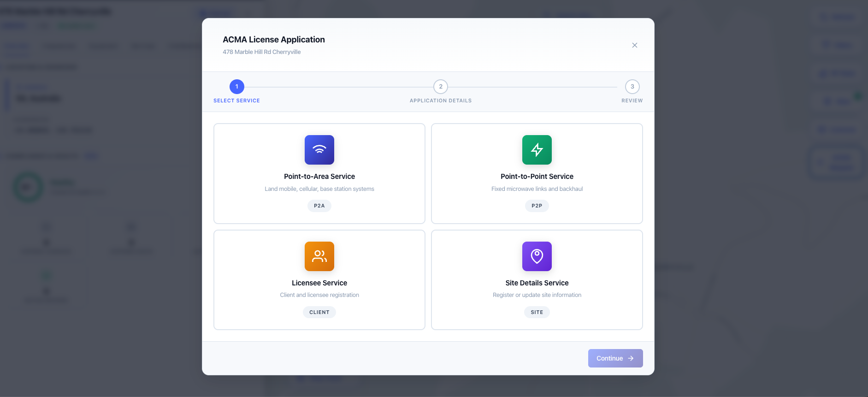Click 'Land mobile, cellular, base station systems' text
This screenshot has height=397, width=868.
(319, 189)
